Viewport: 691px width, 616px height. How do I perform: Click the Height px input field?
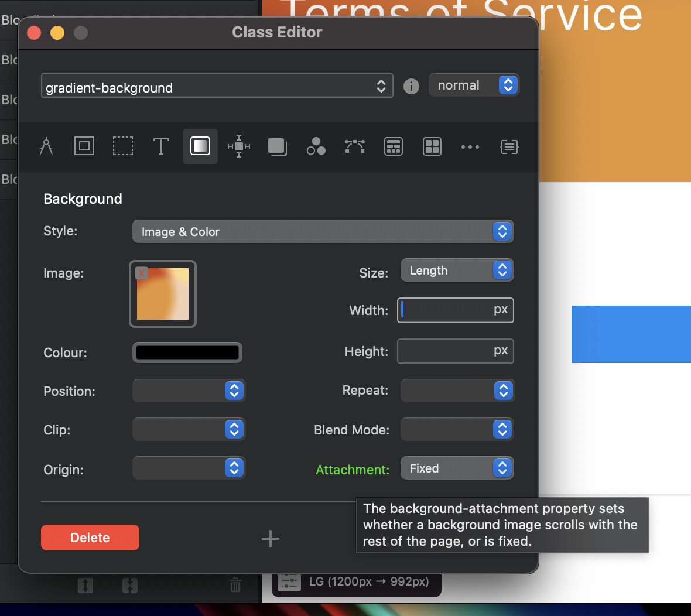pyautogui.click(x=455, y=351)
